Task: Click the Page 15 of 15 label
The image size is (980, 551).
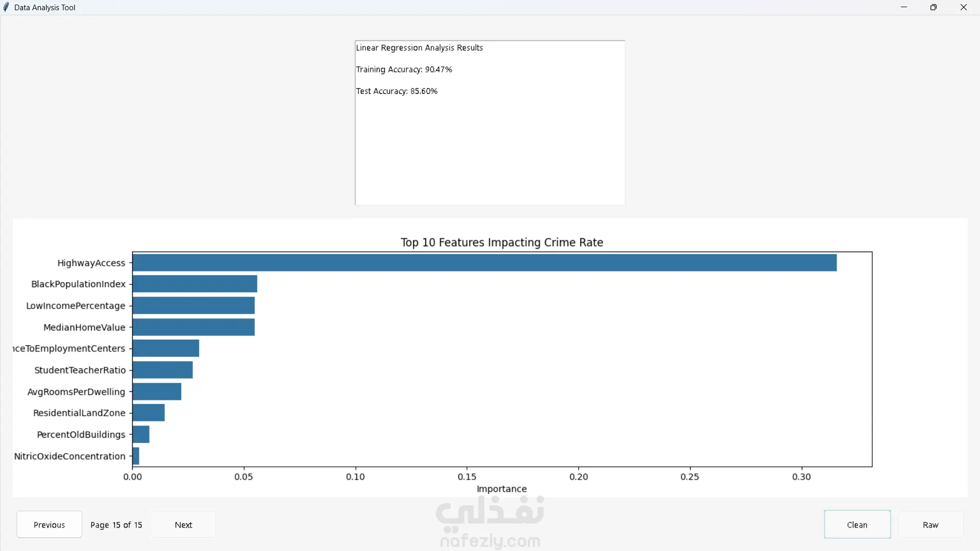Action: click(x=116, y=525)
